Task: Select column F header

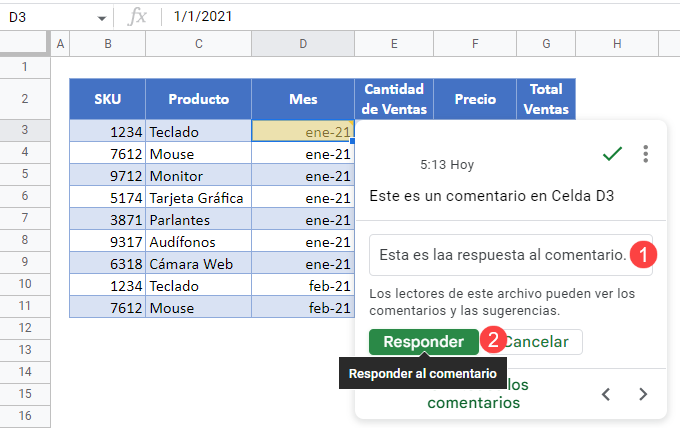Action: point(475,44)
